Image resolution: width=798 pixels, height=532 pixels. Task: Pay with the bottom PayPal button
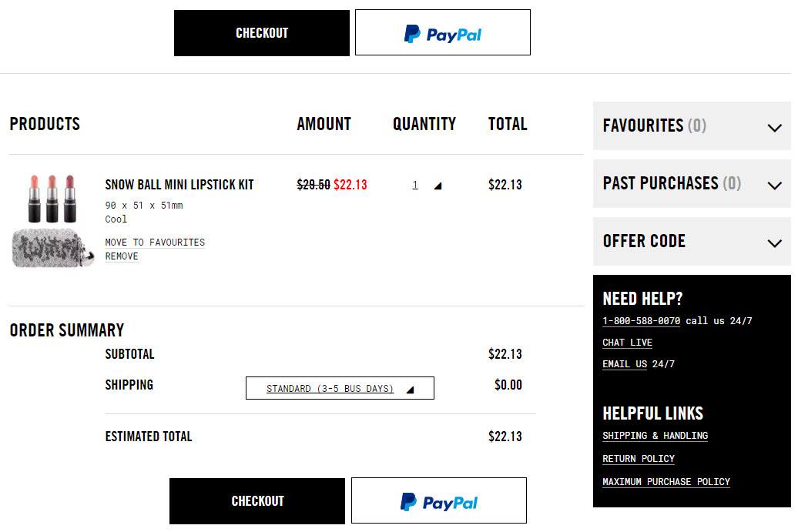pos(439,500)
